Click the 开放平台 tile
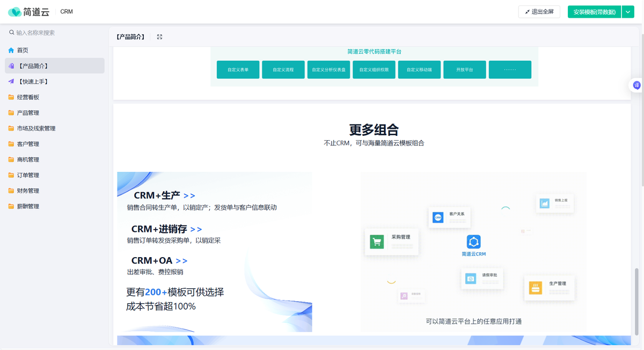Screen dimensions: 644x350 click(x=465, y=70)
